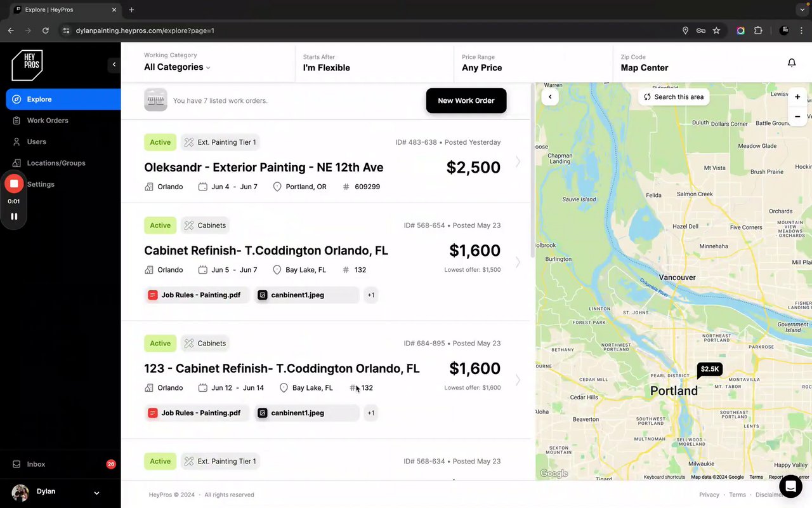Expand the Dylan user account menu

point(96,493)
